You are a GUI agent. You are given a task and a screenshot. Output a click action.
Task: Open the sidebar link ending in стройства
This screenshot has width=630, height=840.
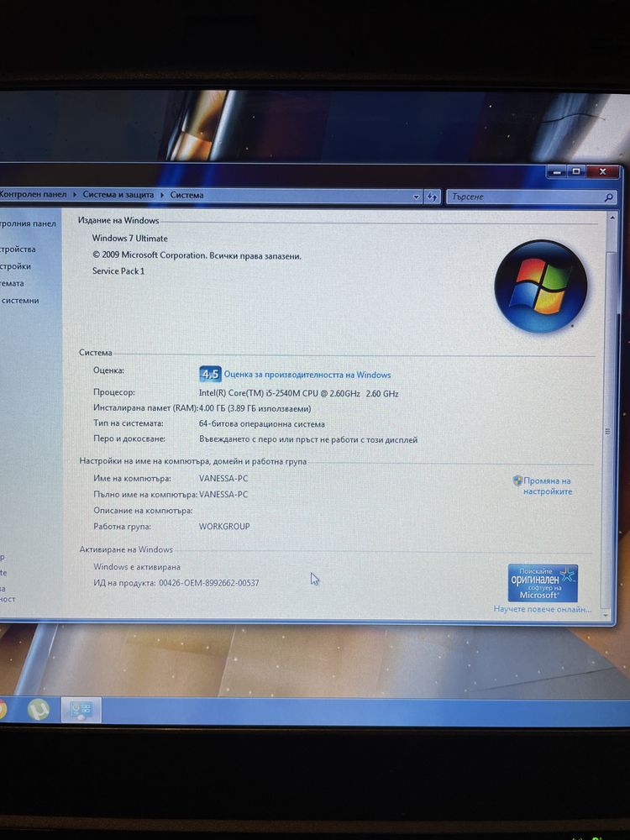point(18,249)
